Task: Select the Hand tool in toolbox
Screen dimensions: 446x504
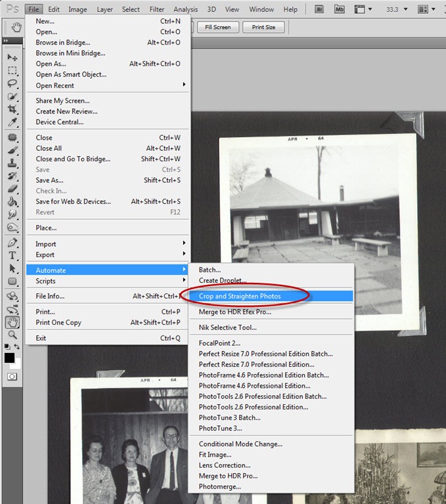Action: click(x=12, y=322)
